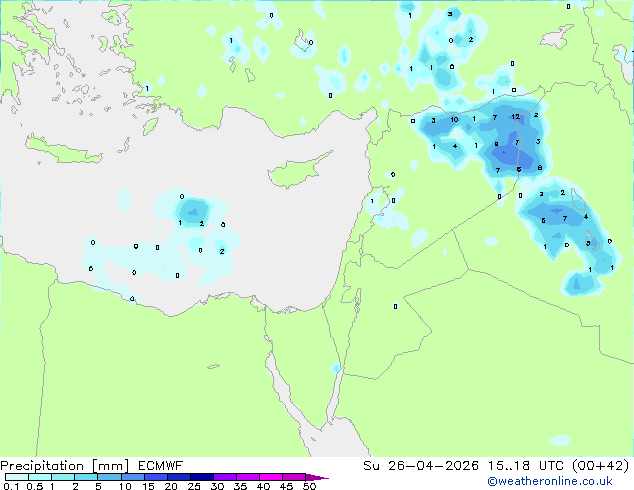The height and width of the screenshot is (490, 634).
Task: Click the '(00+42)' forecast offset text
Action: coord(601,466)
